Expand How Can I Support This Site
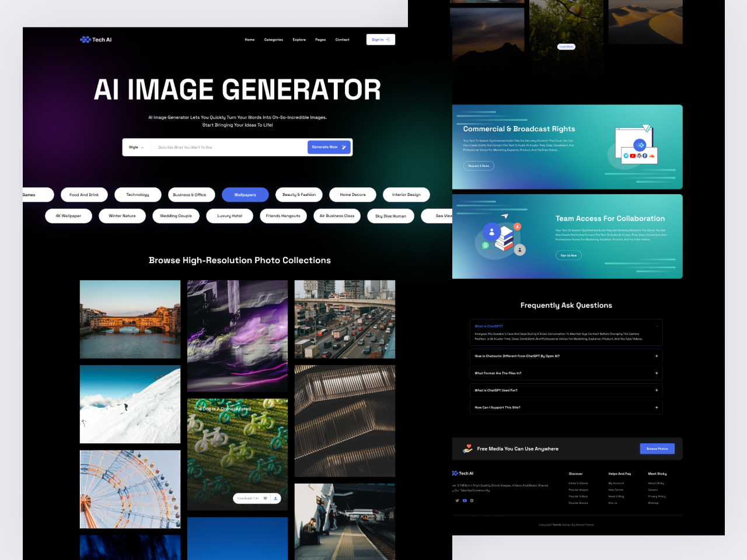Screen dimensions: 747x560 (x=657, y=408)
